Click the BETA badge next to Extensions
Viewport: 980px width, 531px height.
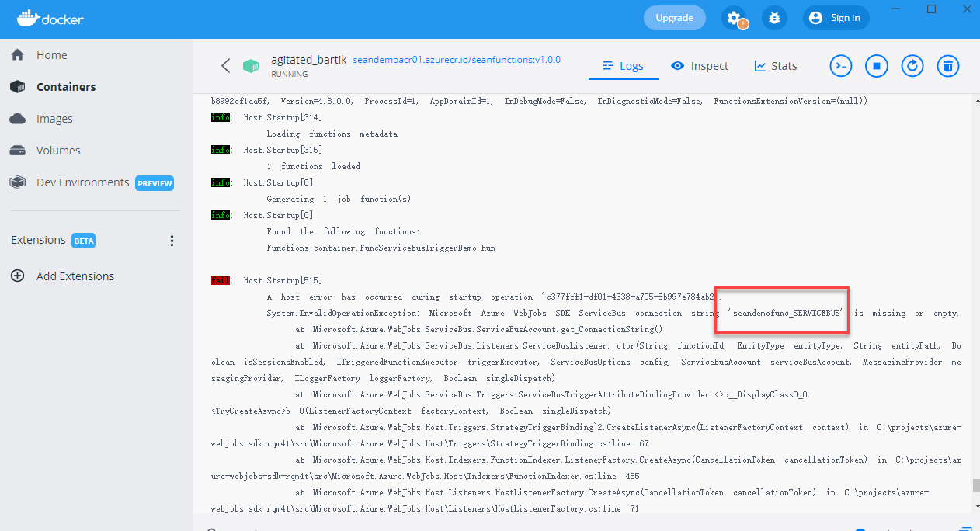84,241
